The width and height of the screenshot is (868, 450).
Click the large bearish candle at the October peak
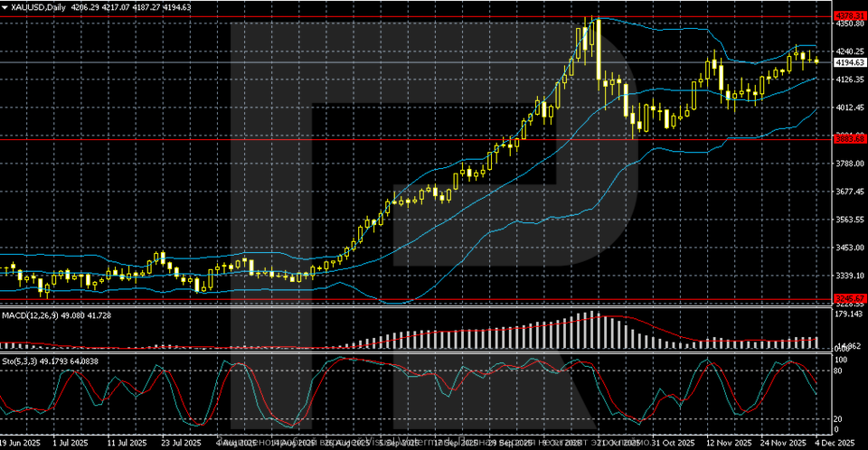[598, 50]
